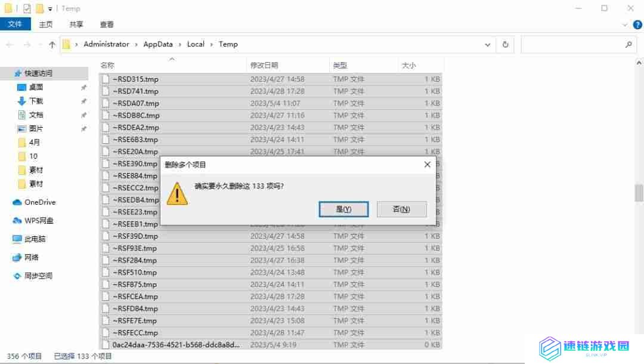644x364 pixels.
Task: Click the vertical scrollbar thumb of file list
Action: [639, 193]
